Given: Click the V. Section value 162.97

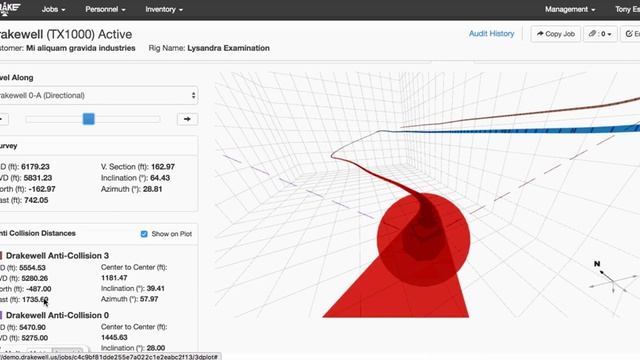Looking at the screenshot, I should [163, 167].
